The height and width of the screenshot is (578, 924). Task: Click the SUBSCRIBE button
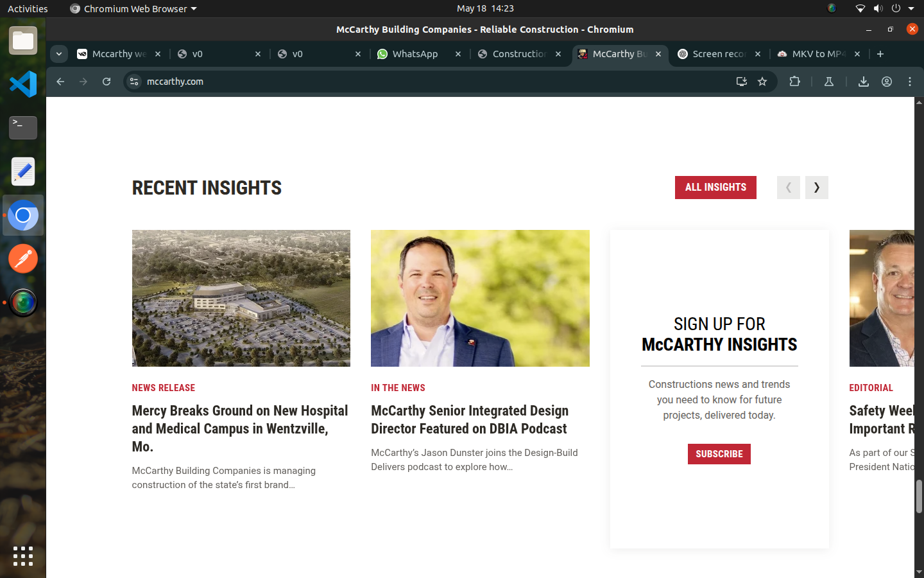click(719, 454)
